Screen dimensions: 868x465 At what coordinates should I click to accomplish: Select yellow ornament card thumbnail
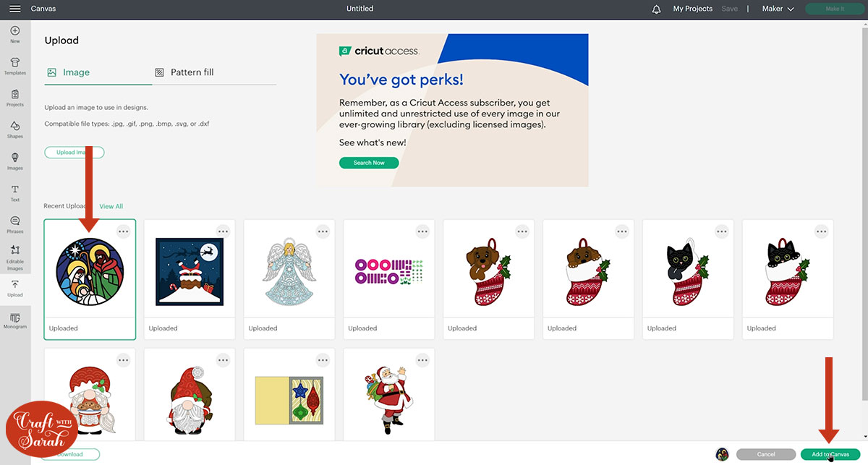[289, 399]
